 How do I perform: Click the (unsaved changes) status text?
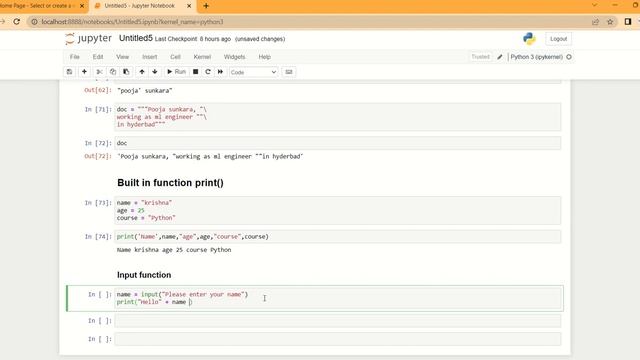pos(260,39)
